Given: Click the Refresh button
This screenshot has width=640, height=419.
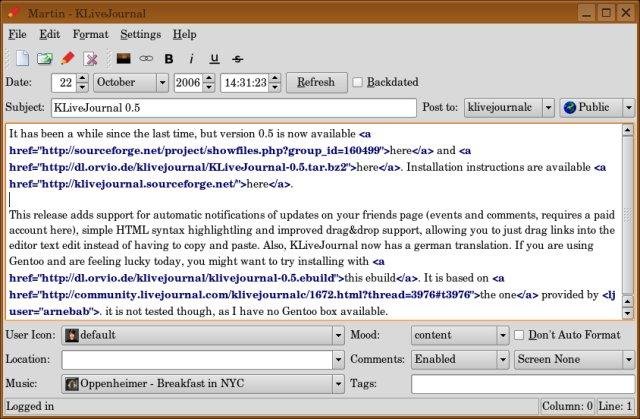Looking at the screenshot, I should [x=316, y=82].
